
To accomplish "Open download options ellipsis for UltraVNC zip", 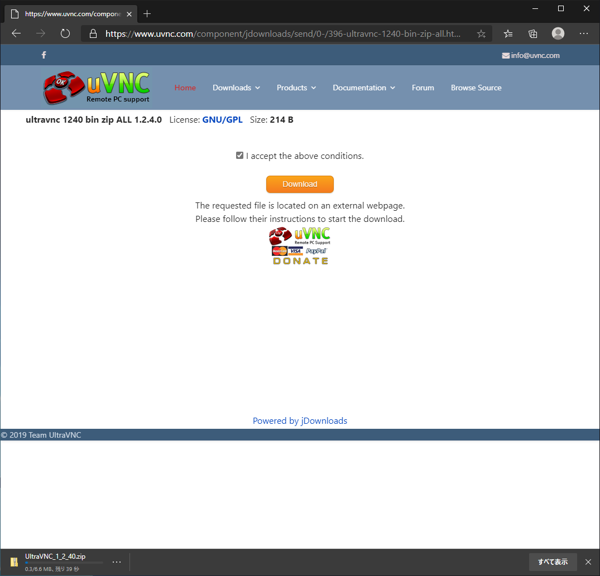I will (117, 562).
